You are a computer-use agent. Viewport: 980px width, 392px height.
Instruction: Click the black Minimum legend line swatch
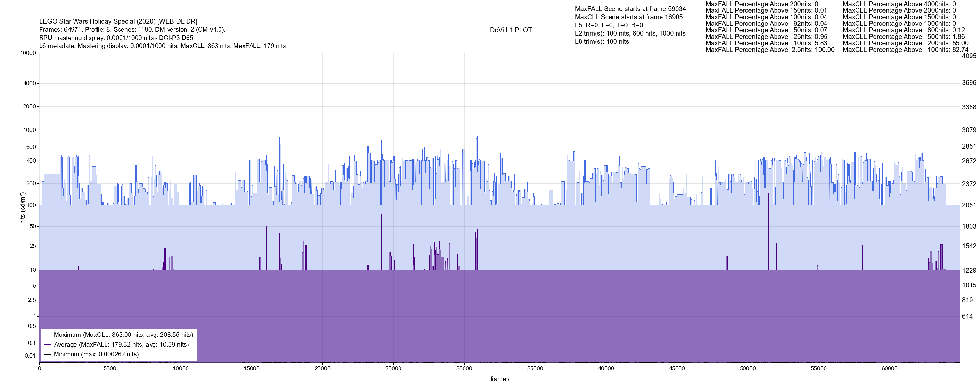click(x=48, y=354)
